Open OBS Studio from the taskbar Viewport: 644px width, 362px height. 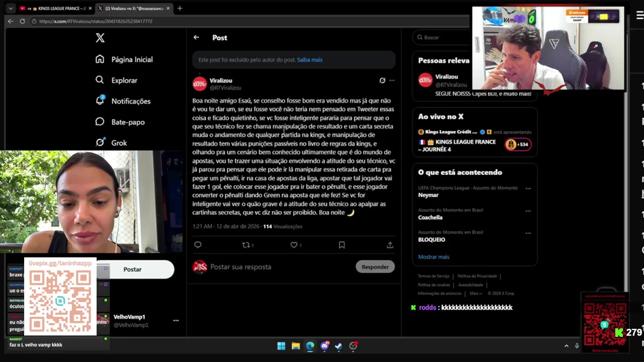(x=353, y=346)
